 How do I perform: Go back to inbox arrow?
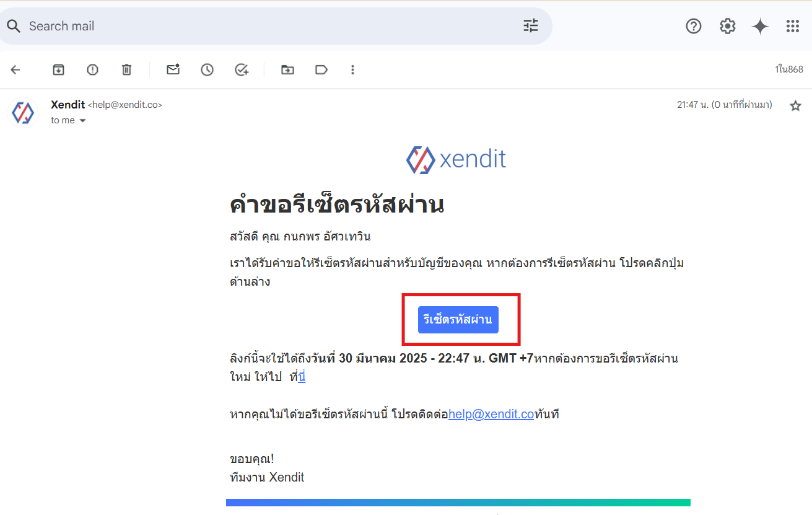coord(15,69)
